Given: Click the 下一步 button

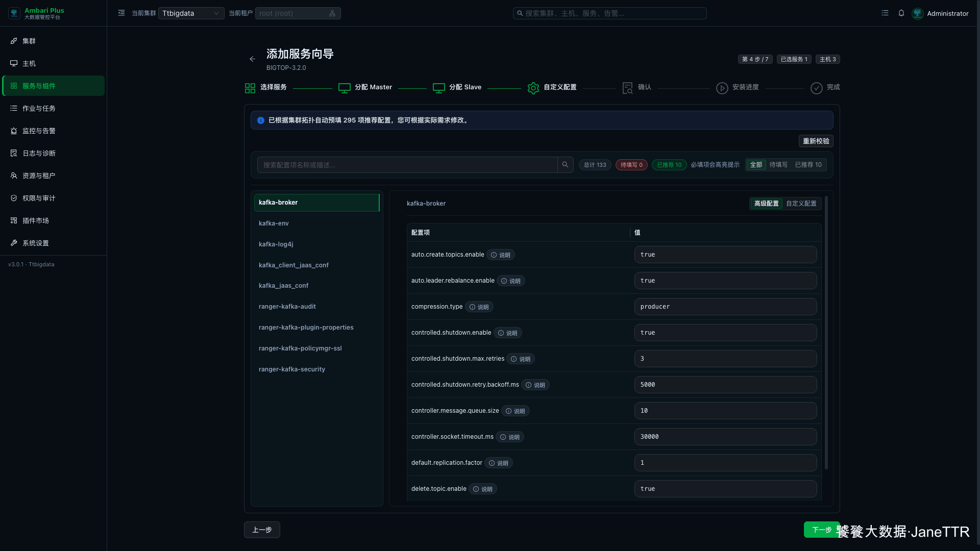Looking at the screenshot, I should click(x=821, y=530).
